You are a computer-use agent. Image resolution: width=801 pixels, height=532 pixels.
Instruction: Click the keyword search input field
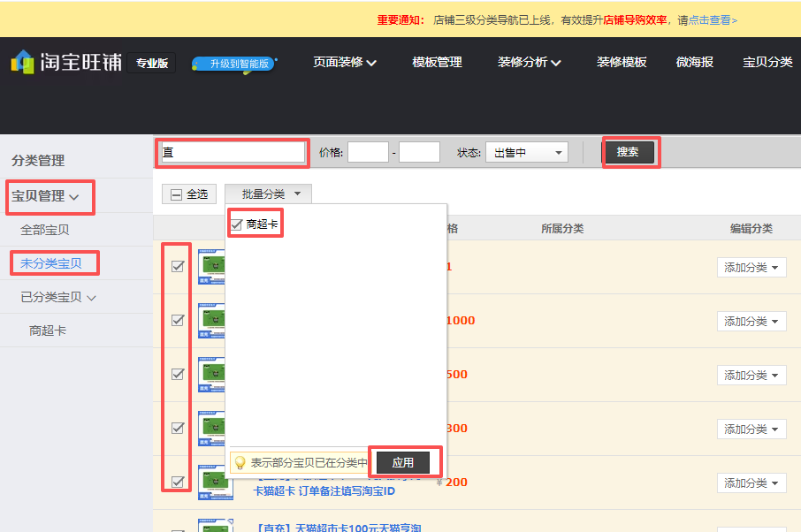[233, 153]
